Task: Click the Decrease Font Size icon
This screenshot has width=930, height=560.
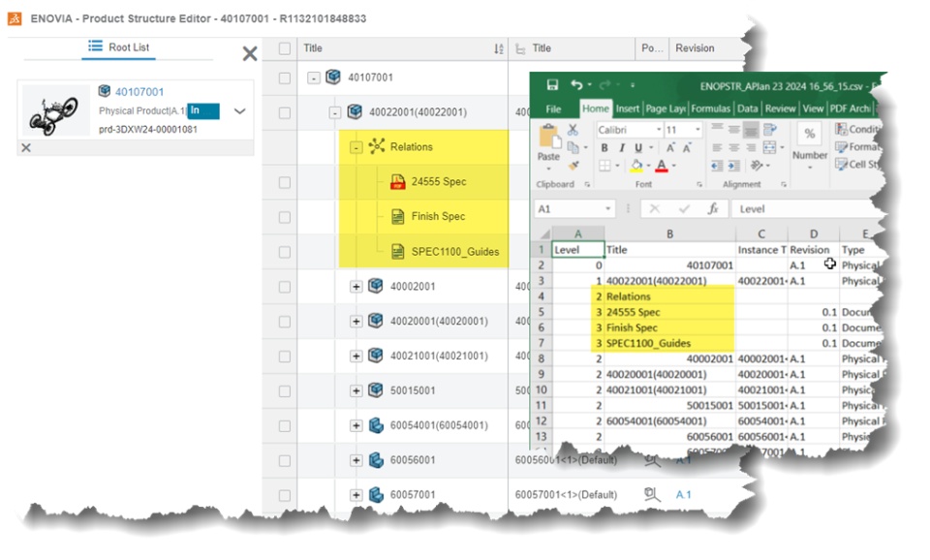Action: pos(687,147)
